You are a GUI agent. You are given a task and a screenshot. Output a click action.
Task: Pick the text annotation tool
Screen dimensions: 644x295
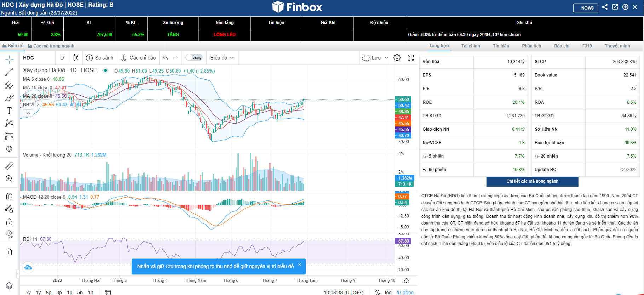(9, 110)
